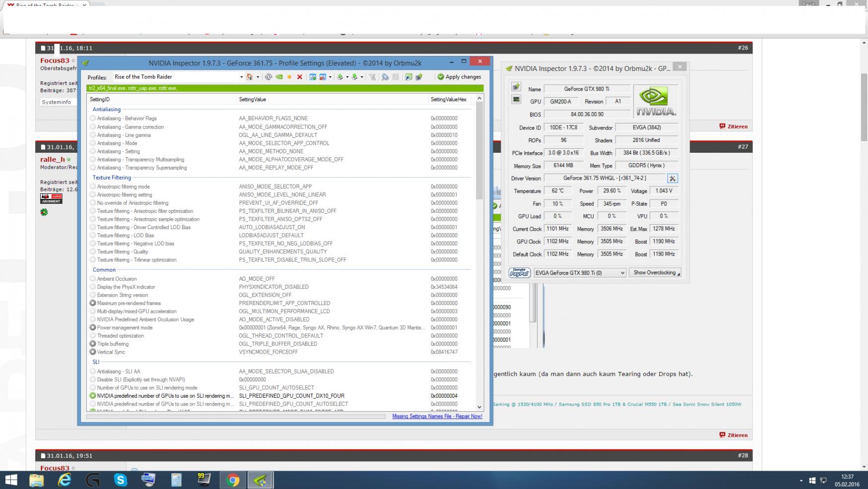This screenshot has width=868, height=489.
Task: Open ralle_h user profile link
Action: (53, 160)
